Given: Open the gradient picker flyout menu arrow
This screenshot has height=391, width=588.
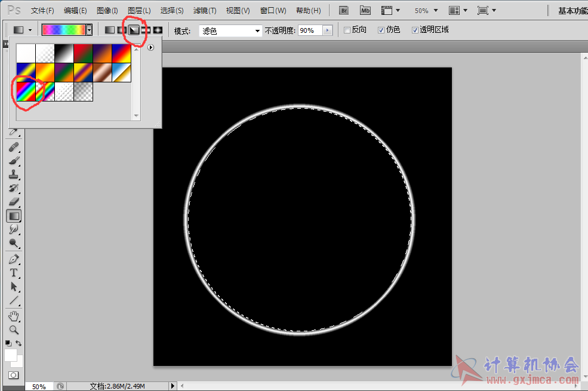Looking at the screenshot, I should pos(151,48).
